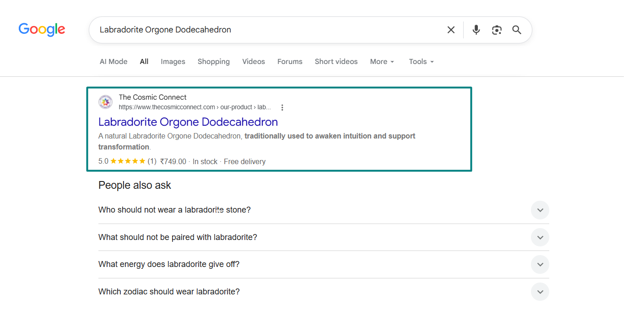Open the Tools dropdown

421,62
